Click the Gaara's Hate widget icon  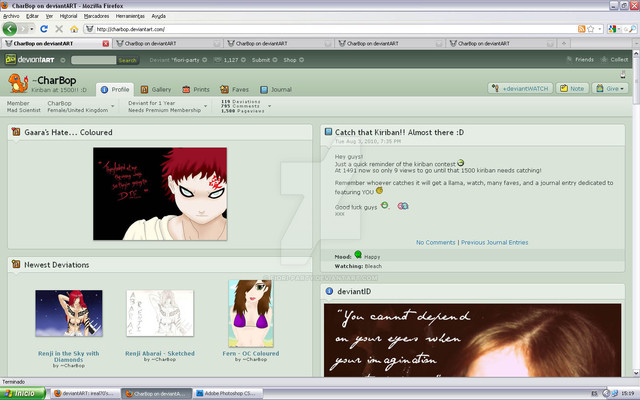(x=16, y=132)
